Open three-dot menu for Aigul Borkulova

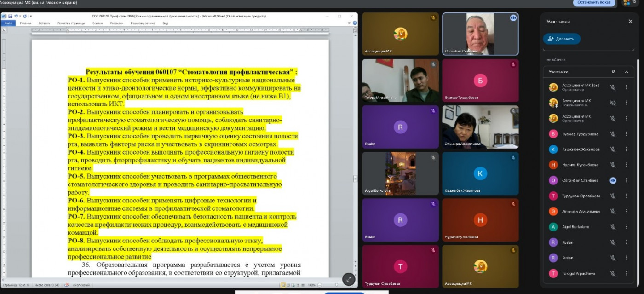(x=626, y=227)
